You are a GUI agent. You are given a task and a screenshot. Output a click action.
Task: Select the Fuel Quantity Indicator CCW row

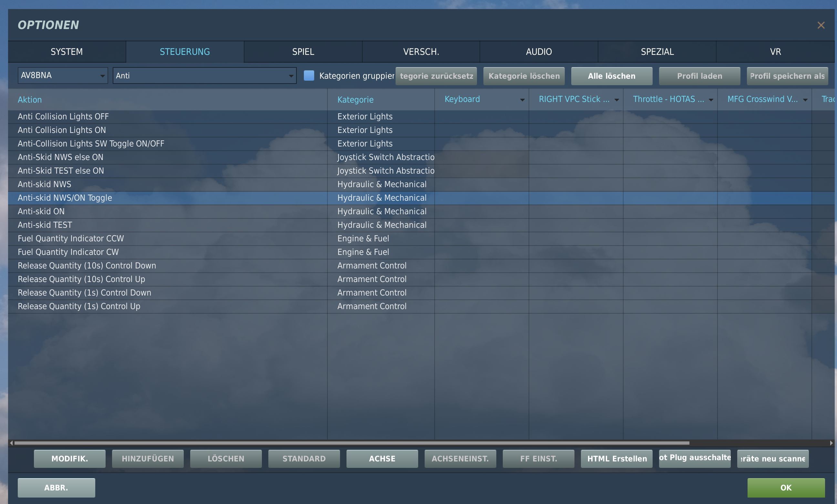click(x=421, y=239)
